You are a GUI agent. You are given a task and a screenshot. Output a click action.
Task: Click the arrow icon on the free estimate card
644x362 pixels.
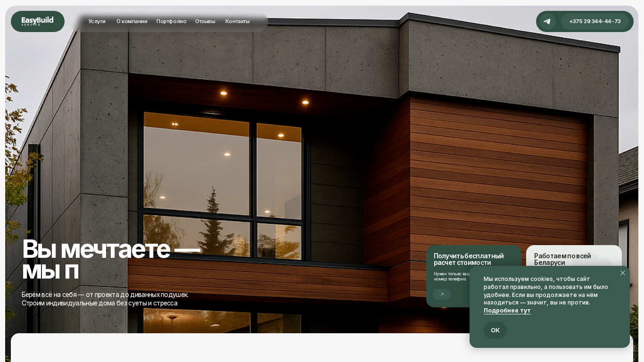pos(442,295)
